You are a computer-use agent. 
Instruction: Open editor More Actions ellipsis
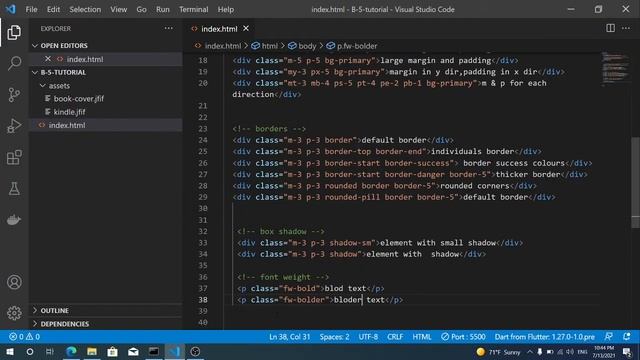click(626, 28)
